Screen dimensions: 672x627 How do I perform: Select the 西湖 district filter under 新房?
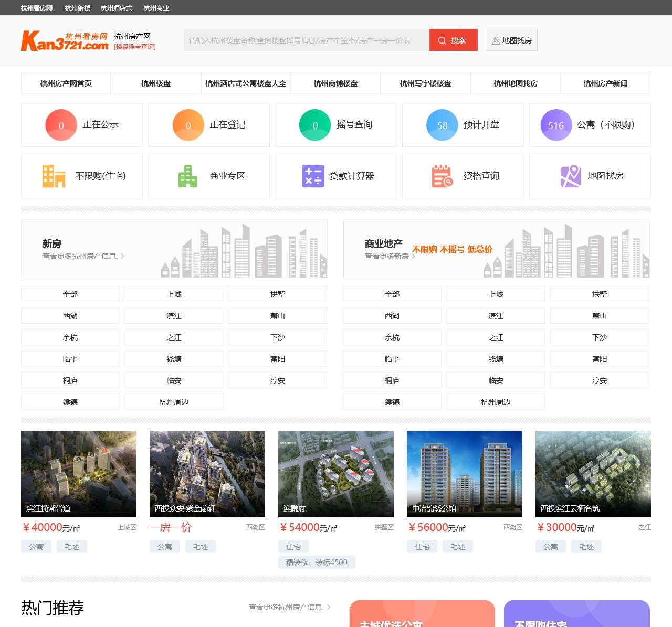(x=70, y=315)
